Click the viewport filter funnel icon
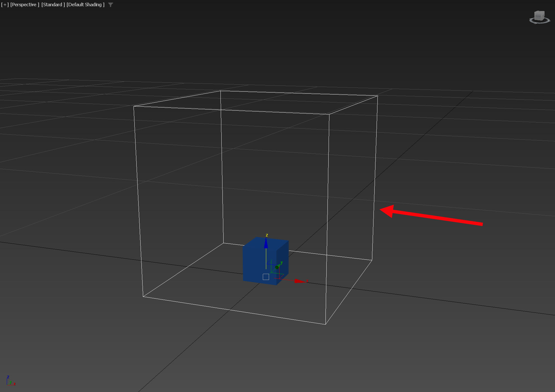This screenshot has width=555, height=392. click(x=111, y=5)
